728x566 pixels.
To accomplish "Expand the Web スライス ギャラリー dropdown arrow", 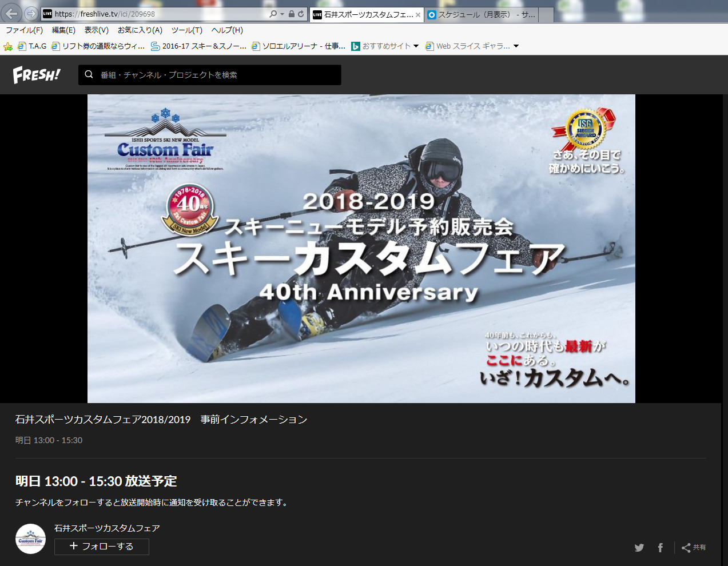I will [516, 46].
